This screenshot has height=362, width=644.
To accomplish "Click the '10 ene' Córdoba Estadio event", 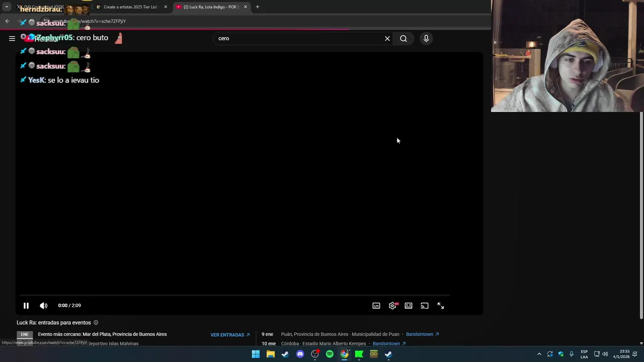I will [334, 344].
